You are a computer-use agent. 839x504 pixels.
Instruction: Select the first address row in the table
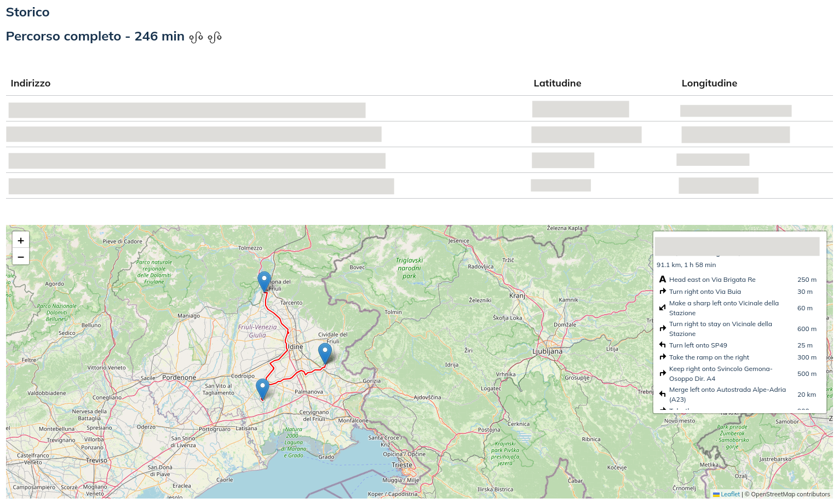(186, 110)
